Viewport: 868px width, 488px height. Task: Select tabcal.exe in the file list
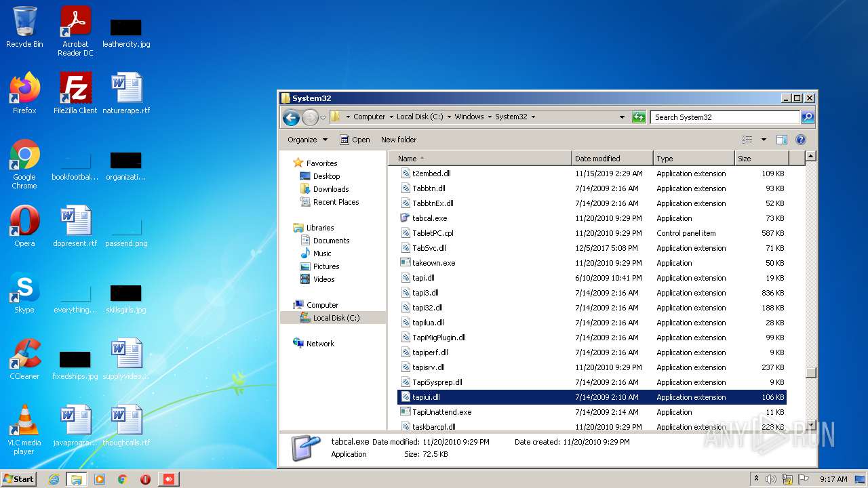pyautogui.click(x=591, y=218)
